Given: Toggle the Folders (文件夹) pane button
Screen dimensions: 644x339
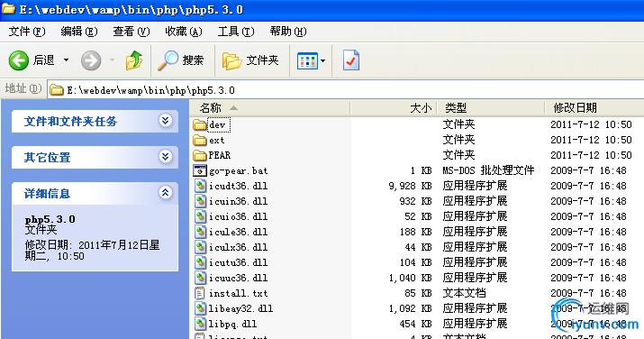Looking at the screenshot, I should pos(250,60).
